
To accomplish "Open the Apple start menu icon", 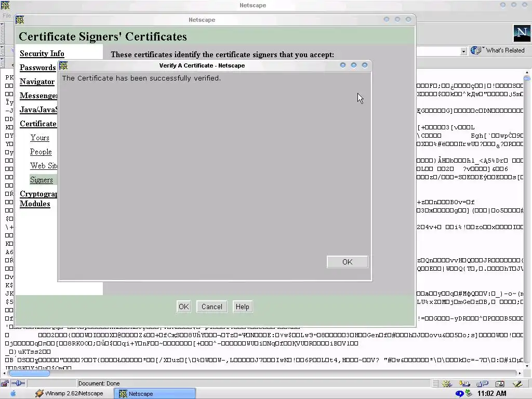I will (13, 394).
